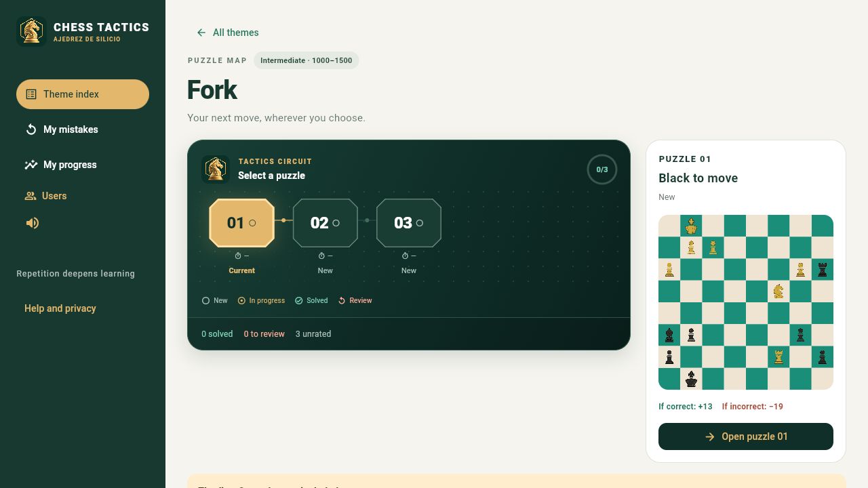Viewport: 868px width, 488px height.
Task: Click the chess board preview
Action: click(x=746, y=302)
